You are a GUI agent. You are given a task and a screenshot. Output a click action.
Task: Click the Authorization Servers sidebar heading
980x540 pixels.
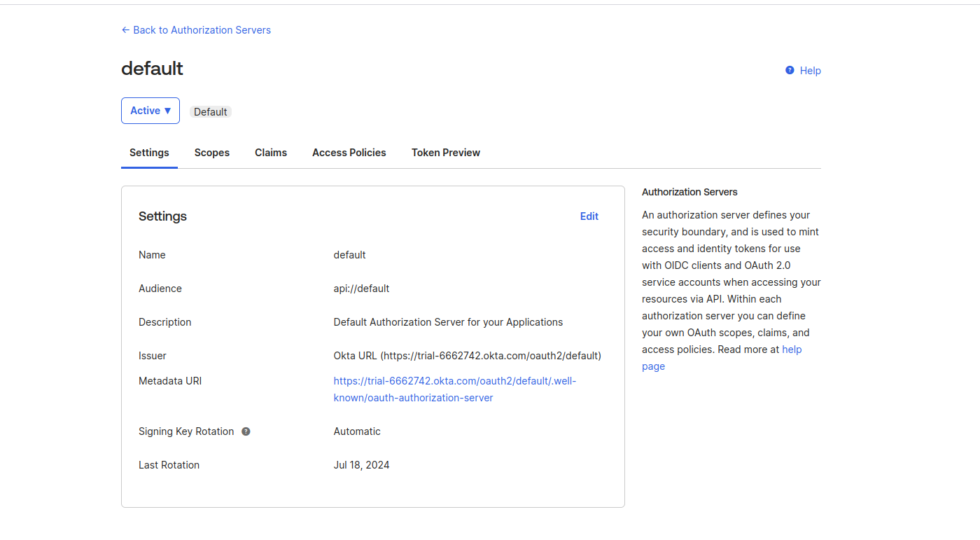689,192
